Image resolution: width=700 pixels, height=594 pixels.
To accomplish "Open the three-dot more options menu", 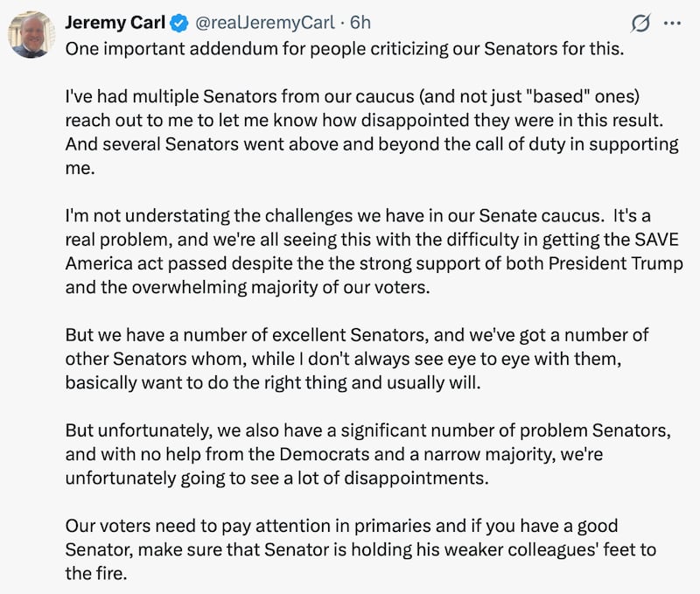I will [x=672, y=23].
